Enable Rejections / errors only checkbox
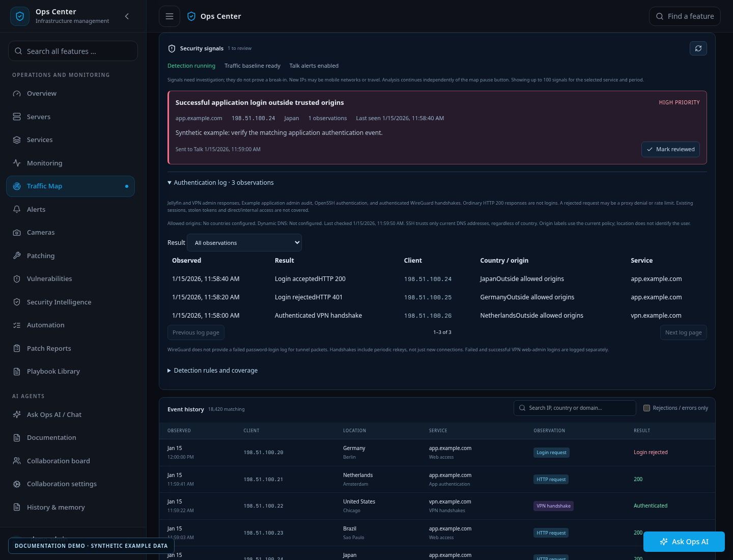The width and height of the screenshot is (733, 560). pyautogui.click(x=646, y=408)
